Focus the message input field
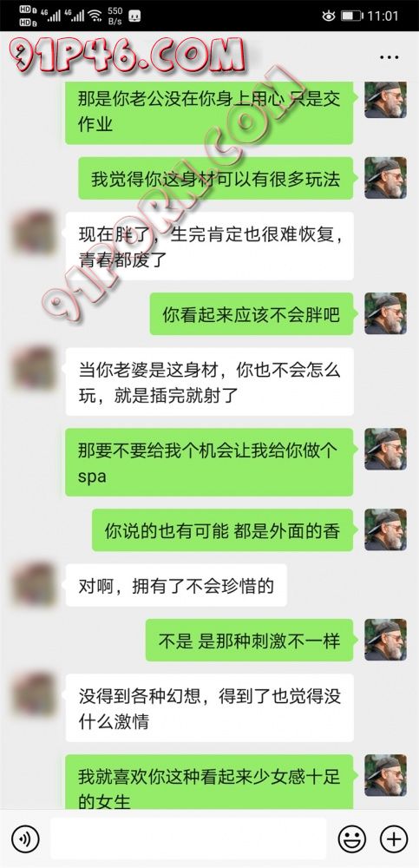 189,838
